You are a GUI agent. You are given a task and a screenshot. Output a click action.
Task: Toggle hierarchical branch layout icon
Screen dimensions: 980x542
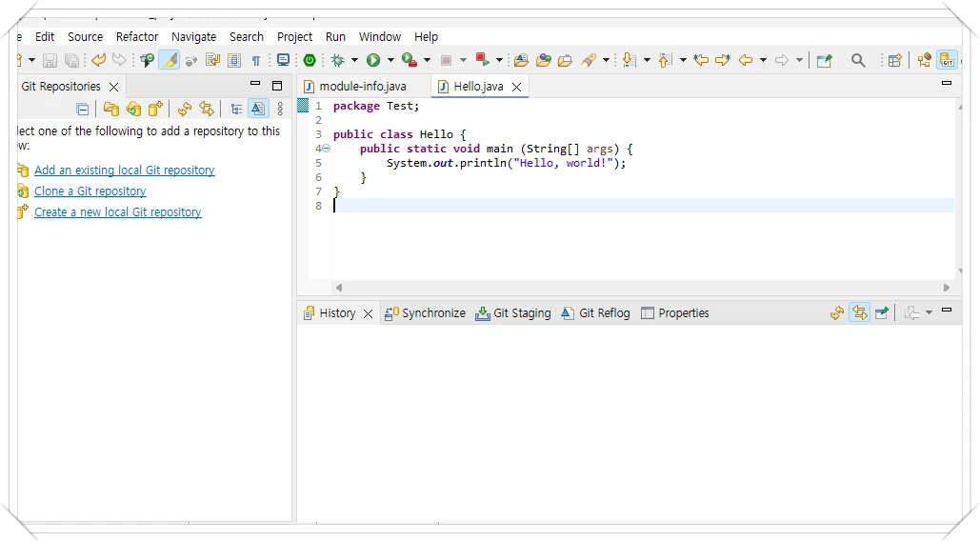click(x=236, y=110)
